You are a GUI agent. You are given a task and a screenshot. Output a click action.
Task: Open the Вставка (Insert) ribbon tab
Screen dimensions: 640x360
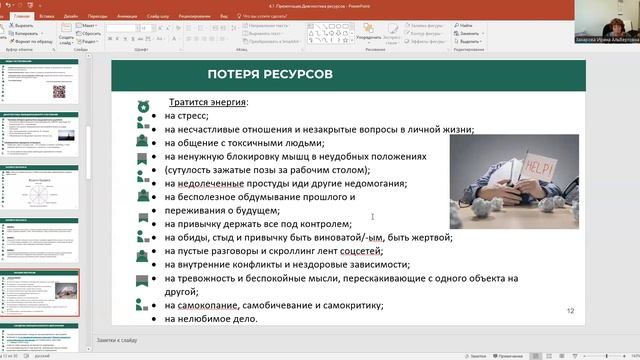click(x=47, y=16)
